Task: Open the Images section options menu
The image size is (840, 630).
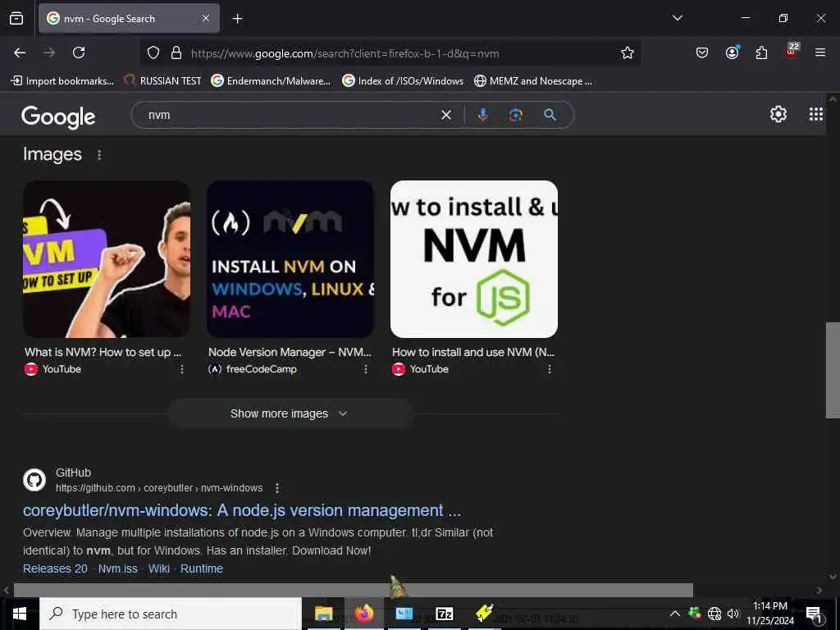Action: coord(99,155)
